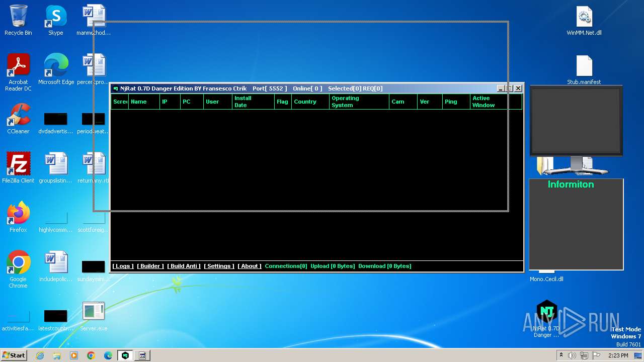
Task: Switch to NjRat taskbar button
Action: click(x=125, y=355)
